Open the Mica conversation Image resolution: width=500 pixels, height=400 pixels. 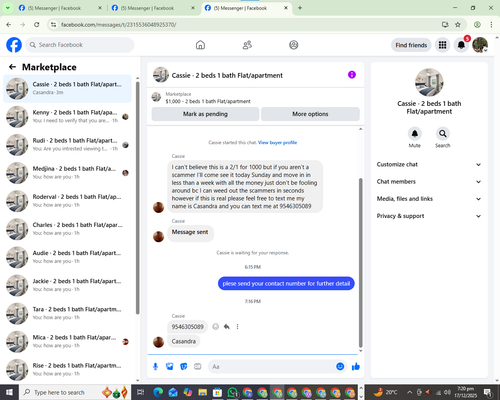pos(68,341)
